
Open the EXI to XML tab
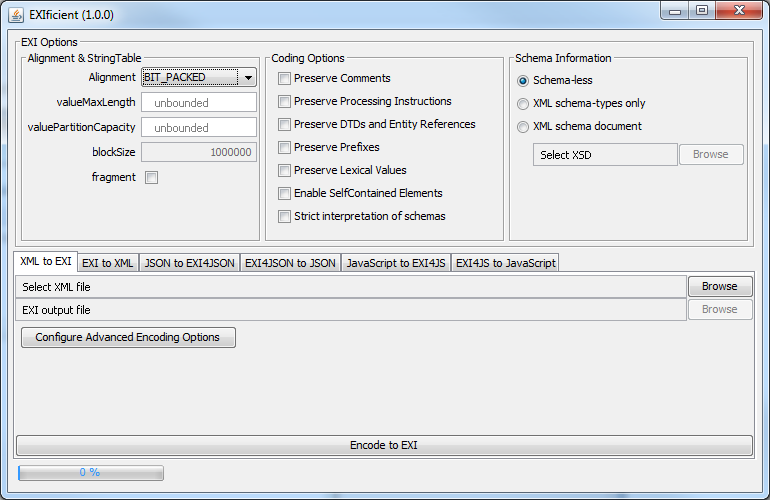coord(108,263)
